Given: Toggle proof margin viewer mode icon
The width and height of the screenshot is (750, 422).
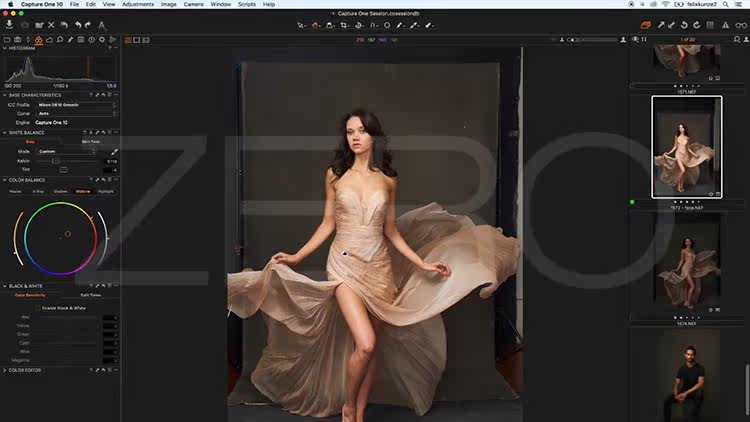Looking at the screenshot, I should pos(146,40).
